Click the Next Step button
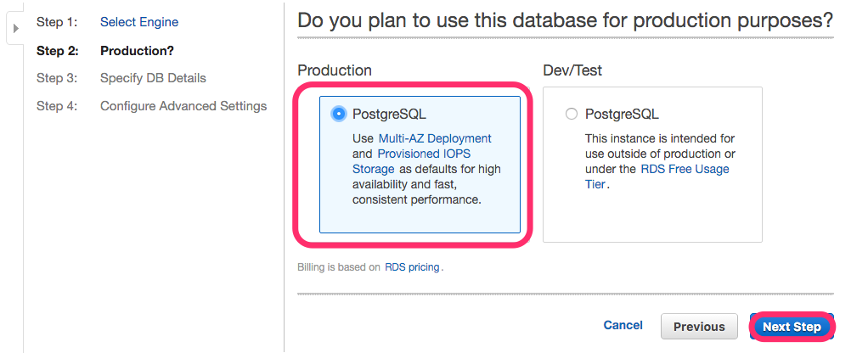The image size is (868, 353). [x=792, y=327]
